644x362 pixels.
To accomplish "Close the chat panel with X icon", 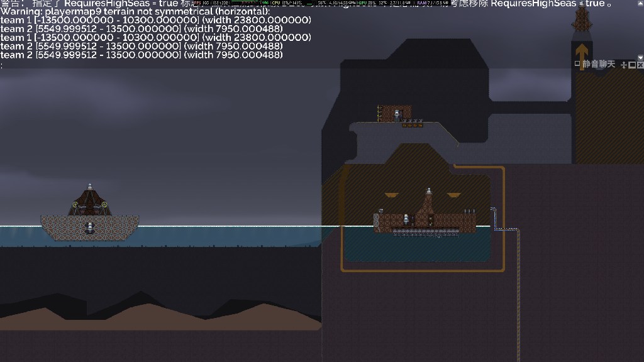I will coord(640,65).
